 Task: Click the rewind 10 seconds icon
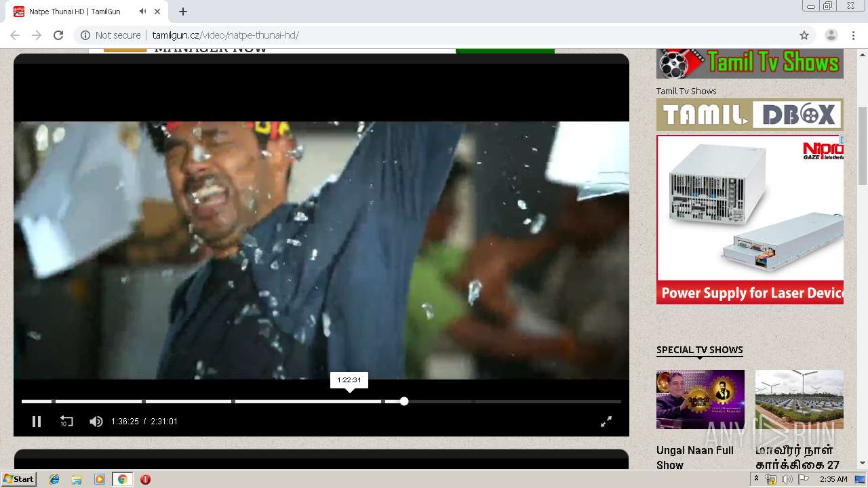(x=66, y=422)
